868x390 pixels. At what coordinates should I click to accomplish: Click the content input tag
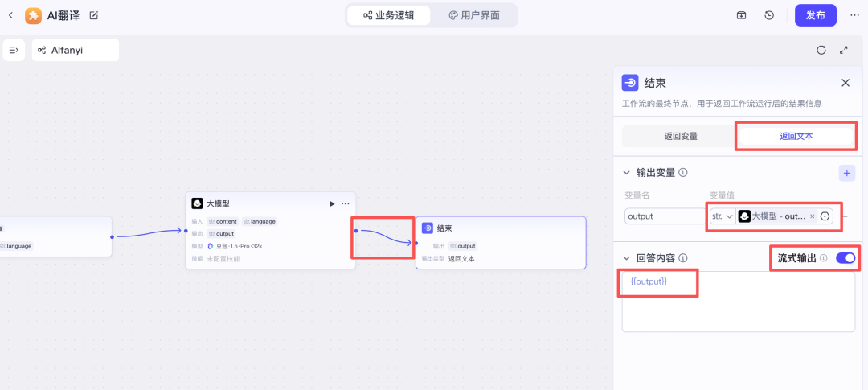223,222
